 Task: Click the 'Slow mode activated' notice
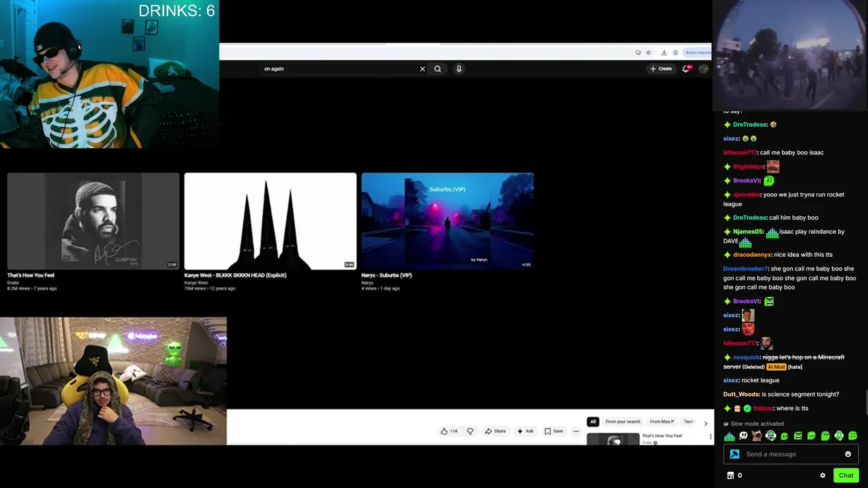pos(757,424)
